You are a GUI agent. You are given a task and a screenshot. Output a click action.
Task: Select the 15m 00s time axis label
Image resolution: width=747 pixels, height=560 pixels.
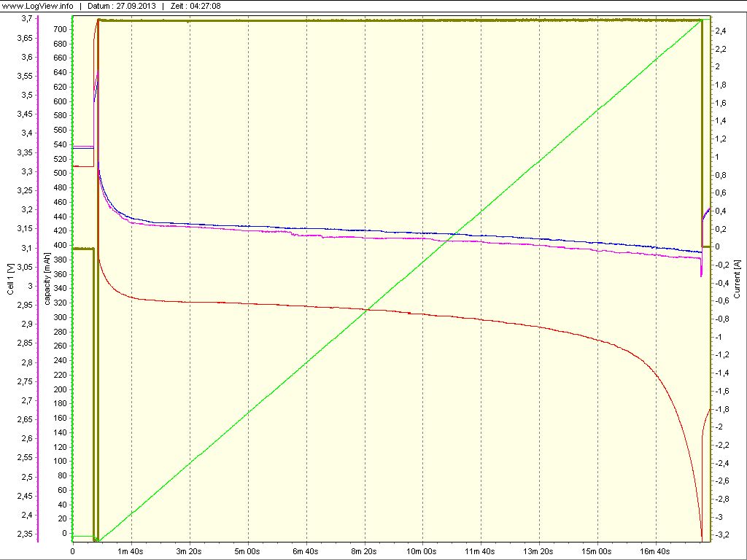(597, 551)
